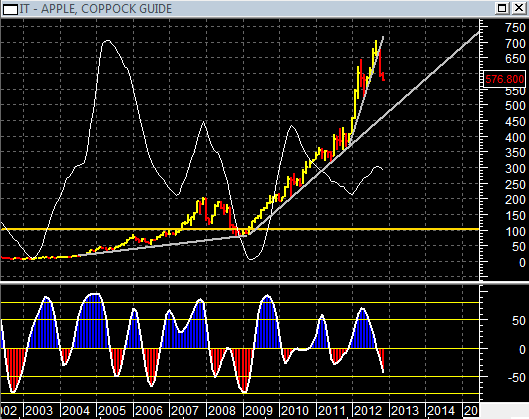Click the 2007 year label on time axis
This screenshot has height=419, width=529.
click(x=185, y=411)
